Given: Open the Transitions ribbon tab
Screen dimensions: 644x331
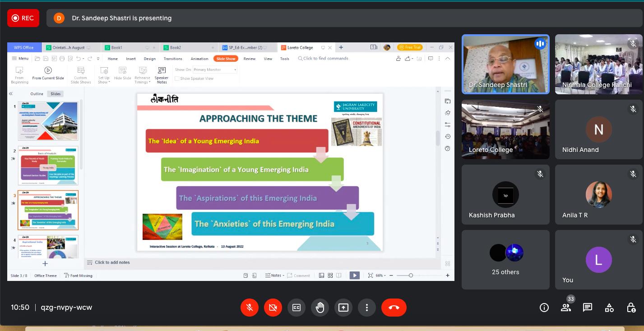Looking at the screenshot, I should coord(173,59).
